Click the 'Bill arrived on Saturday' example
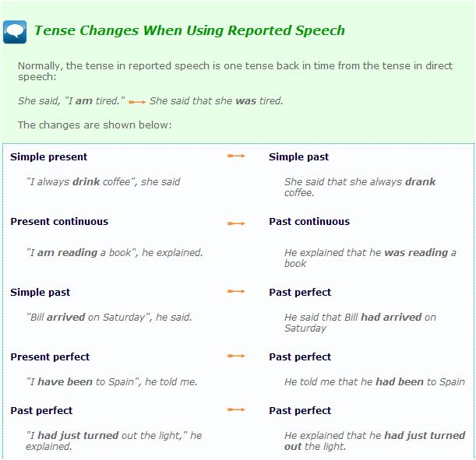476x460 pixels. click(108, 317)
